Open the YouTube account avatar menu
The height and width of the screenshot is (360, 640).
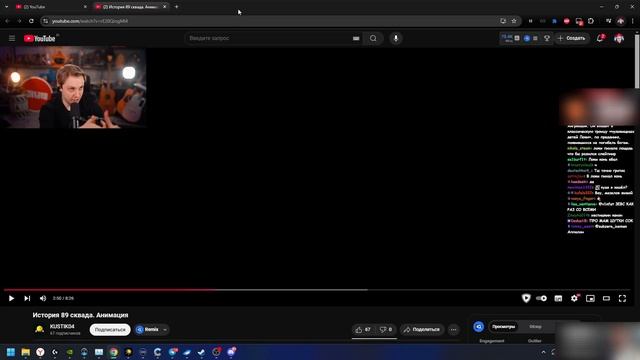pyautogui.click(x=619, y=38)
